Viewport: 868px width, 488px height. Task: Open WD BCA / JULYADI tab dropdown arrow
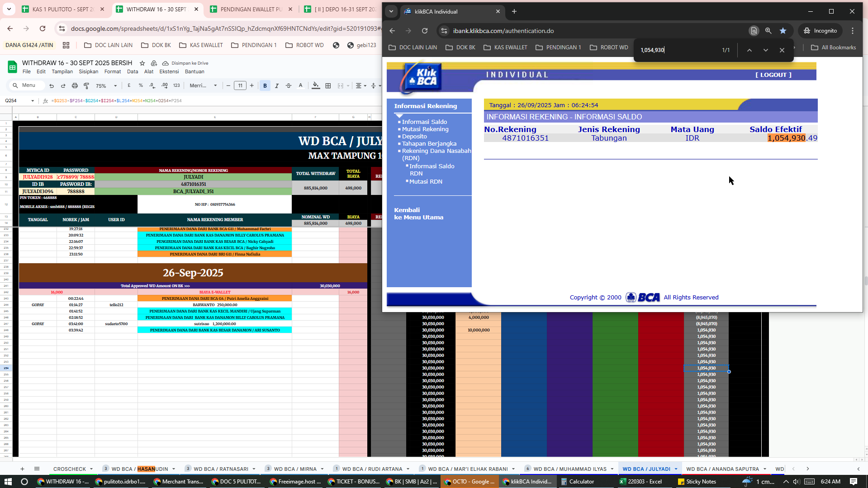point(676,469)
